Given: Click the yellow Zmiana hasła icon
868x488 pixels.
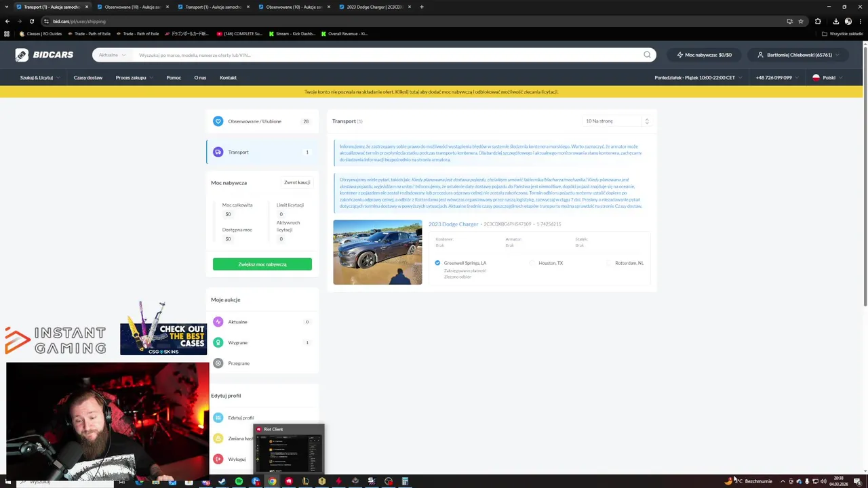Looking at the screenshot, I should tap(218, 439).
